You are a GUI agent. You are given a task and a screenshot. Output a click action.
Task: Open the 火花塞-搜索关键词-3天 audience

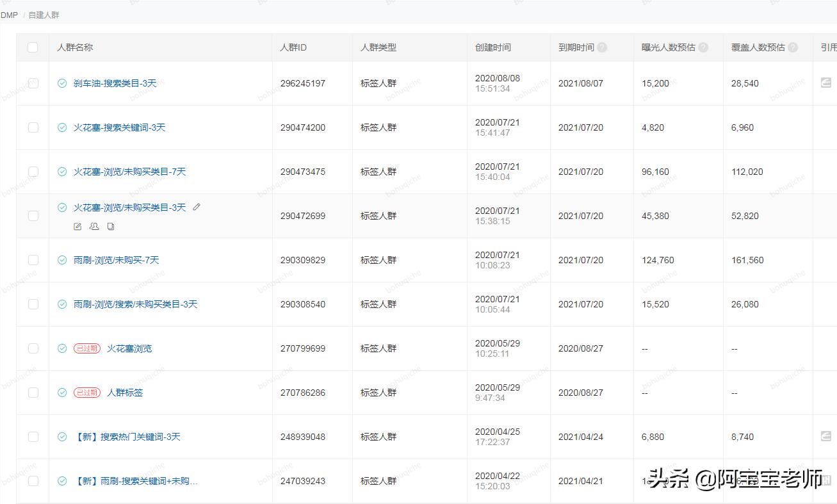[x=119, y=127]
